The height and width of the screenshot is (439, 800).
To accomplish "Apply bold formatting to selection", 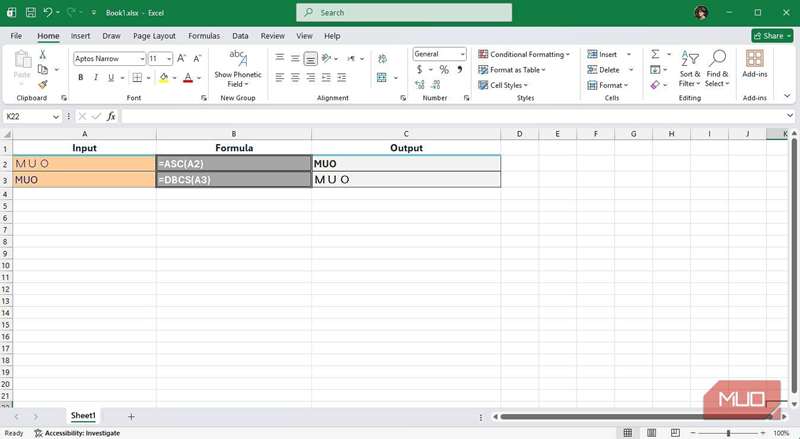I will click(x=81, y=77).
